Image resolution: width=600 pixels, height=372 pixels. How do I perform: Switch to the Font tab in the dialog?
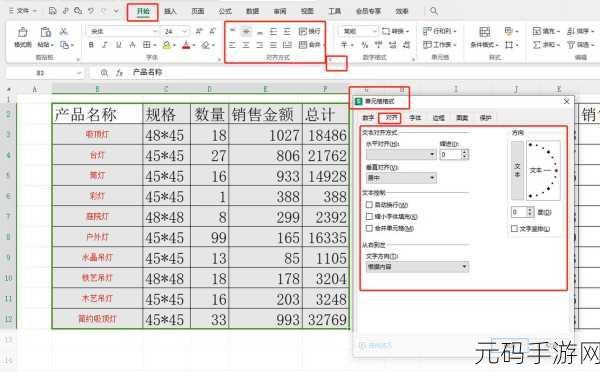click(x=415, y=118)
